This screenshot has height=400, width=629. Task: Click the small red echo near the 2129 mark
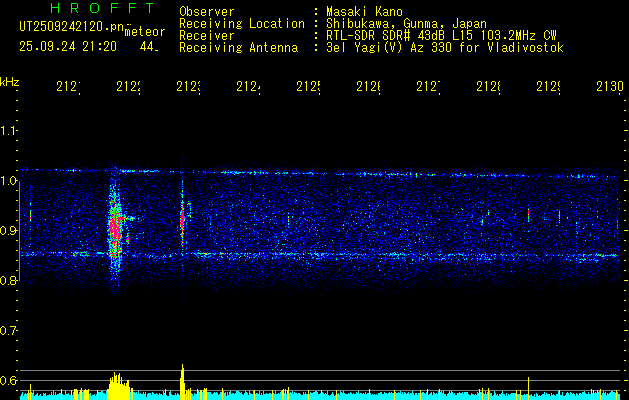coord(528,215)
